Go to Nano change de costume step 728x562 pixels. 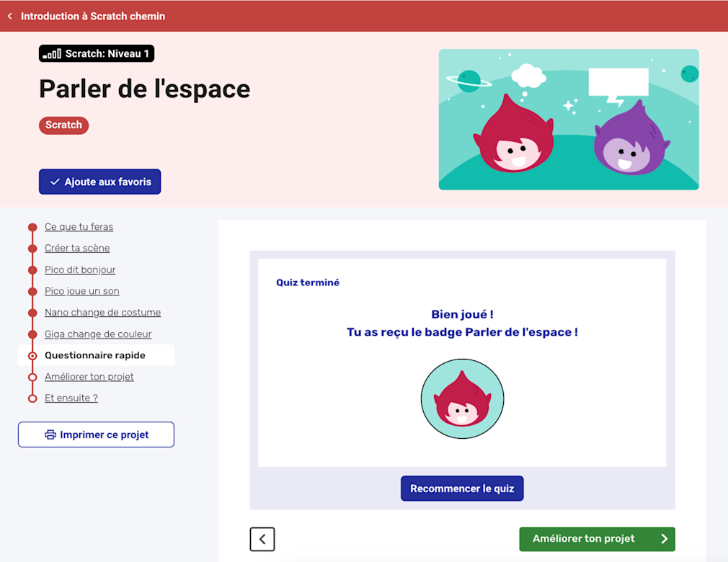102,312
